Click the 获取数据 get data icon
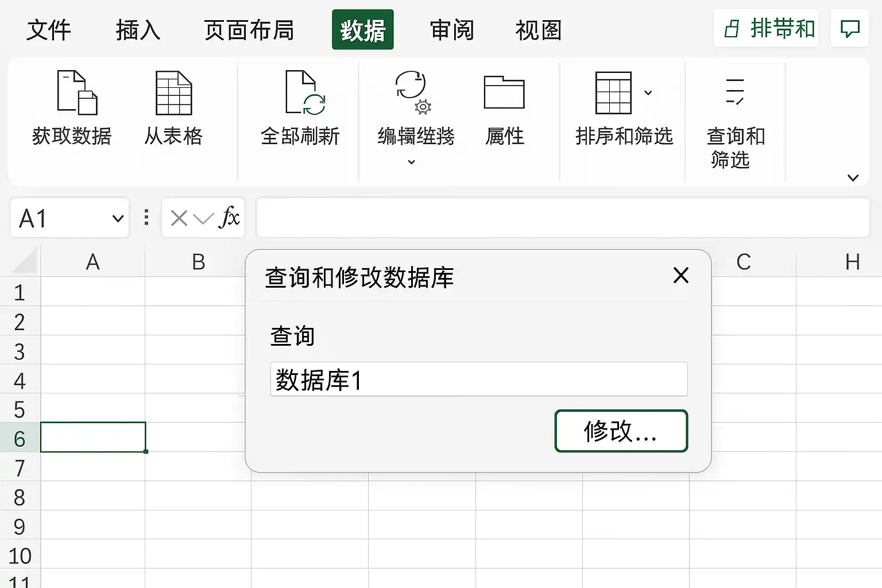Screen dimensions: 882x588 pos(77,92)
